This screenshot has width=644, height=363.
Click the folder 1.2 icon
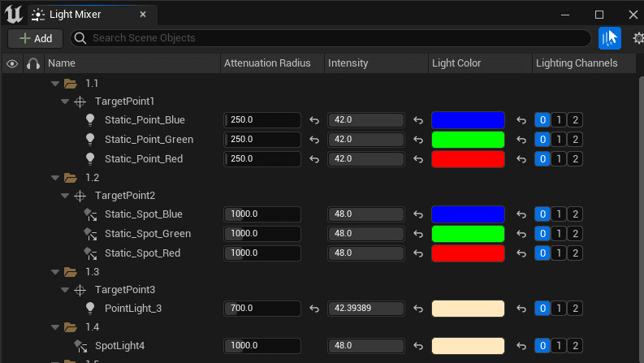pos(71,178)
